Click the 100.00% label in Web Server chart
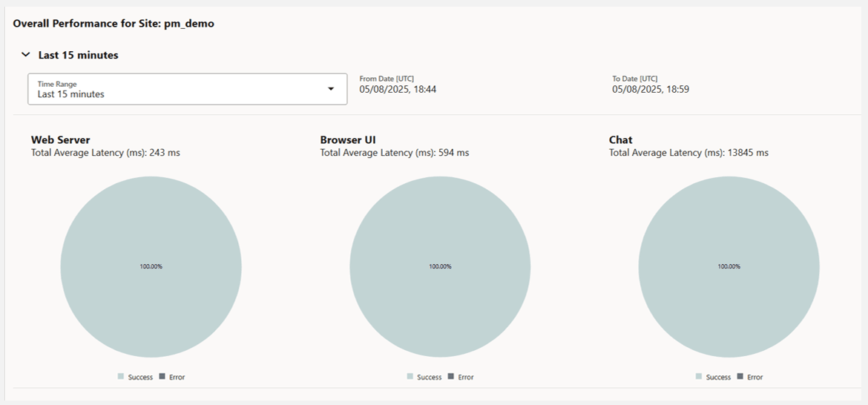The height and width of the screenshot is (405, 868). point(151,267)
